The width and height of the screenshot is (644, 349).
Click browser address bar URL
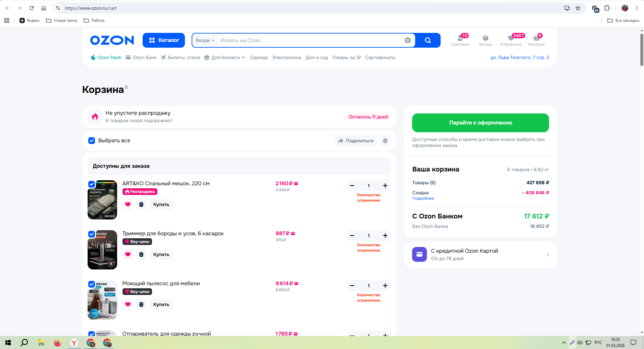tap(91, 8)
